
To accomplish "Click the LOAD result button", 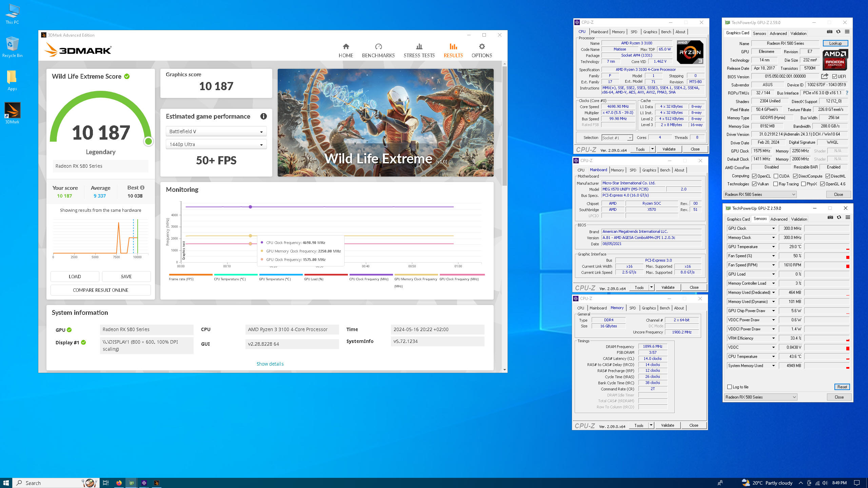I will [75, 277].
